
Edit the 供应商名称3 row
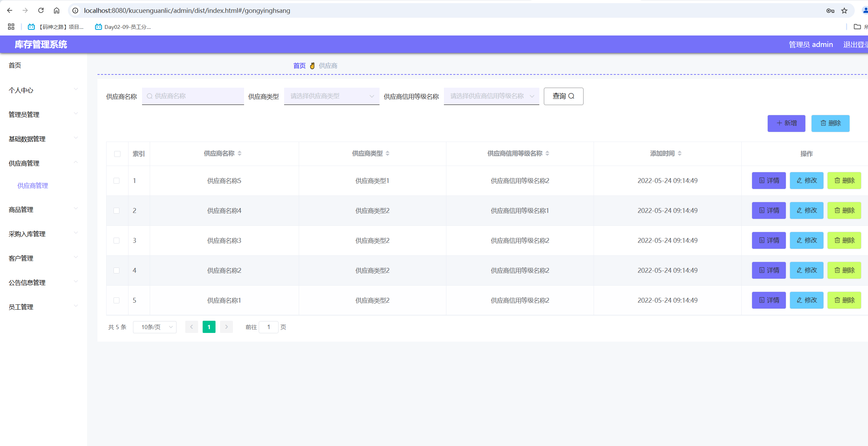tap(806, 240)
